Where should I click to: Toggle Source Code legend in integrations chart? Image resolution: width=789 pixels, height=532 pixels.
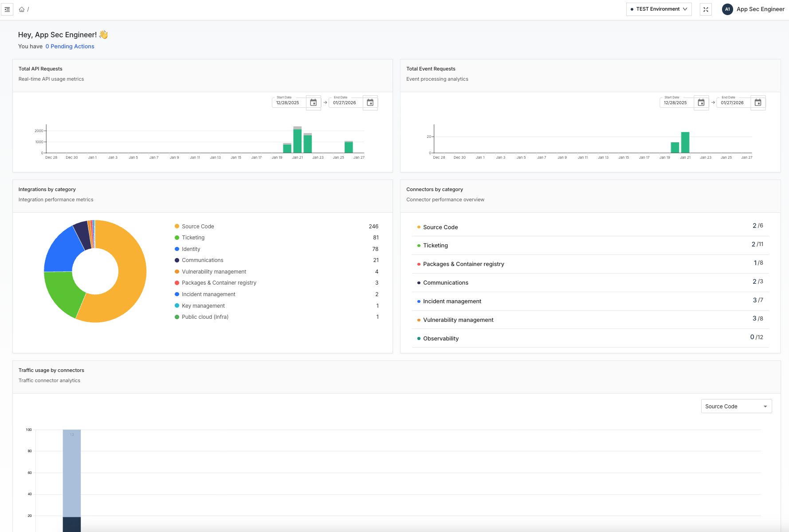(x=197, y=227)
